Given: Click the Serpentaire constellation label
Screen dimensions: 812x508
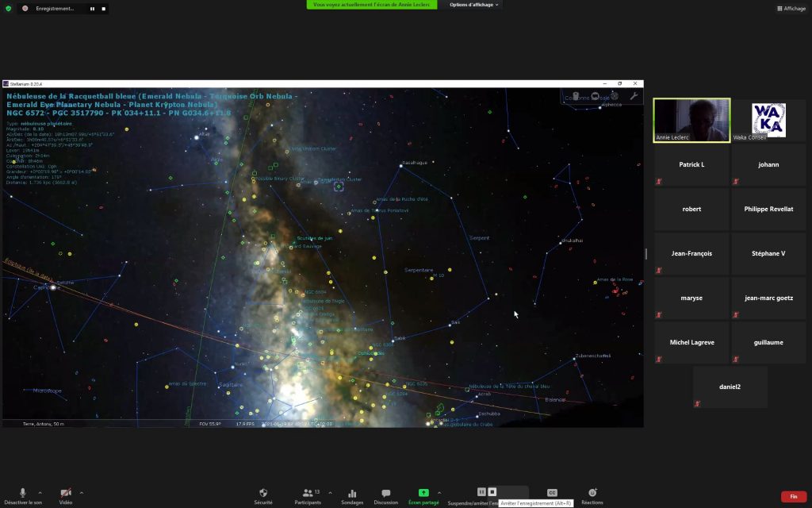Looking at the screenshot, I should [x=419, y=270].
